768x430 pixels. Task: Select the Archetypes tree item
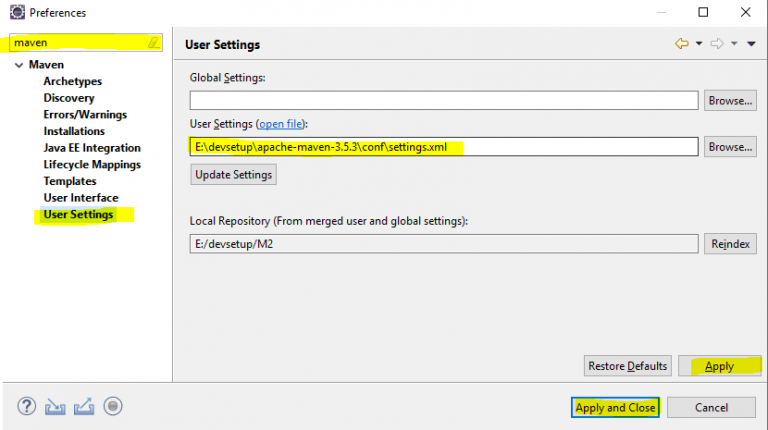click(72, 81)
